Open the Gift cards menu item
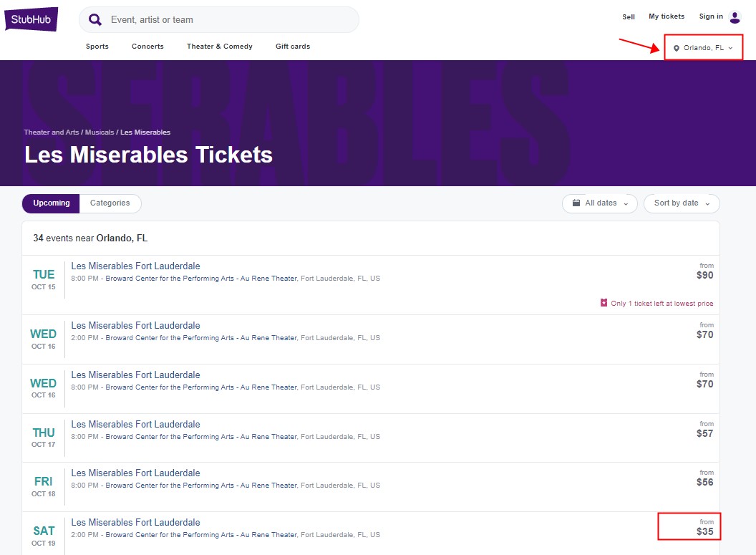Viewport: 756px width, 555px height. click(293, 47)
